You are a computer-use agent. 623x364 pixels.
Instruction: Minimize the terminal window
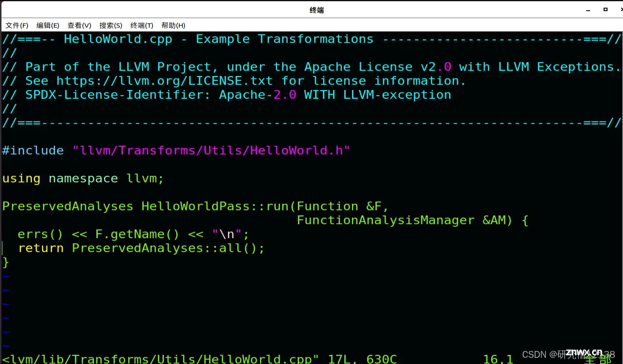tap(589, 10)
